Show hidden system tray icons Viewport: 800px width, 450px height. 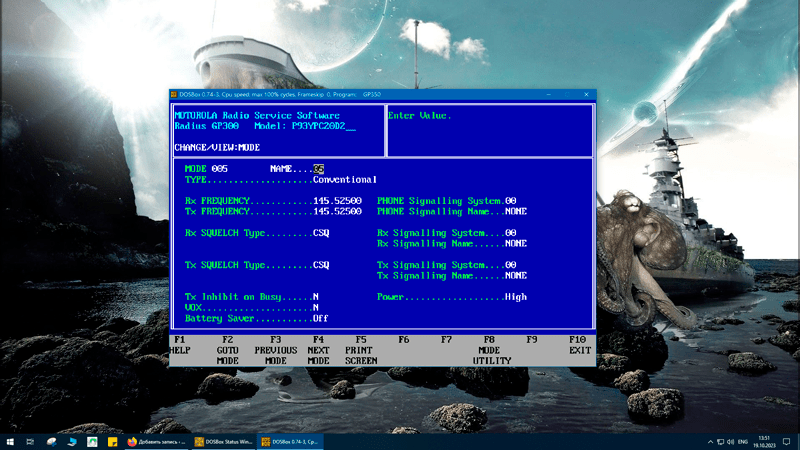tap(710, 442)
